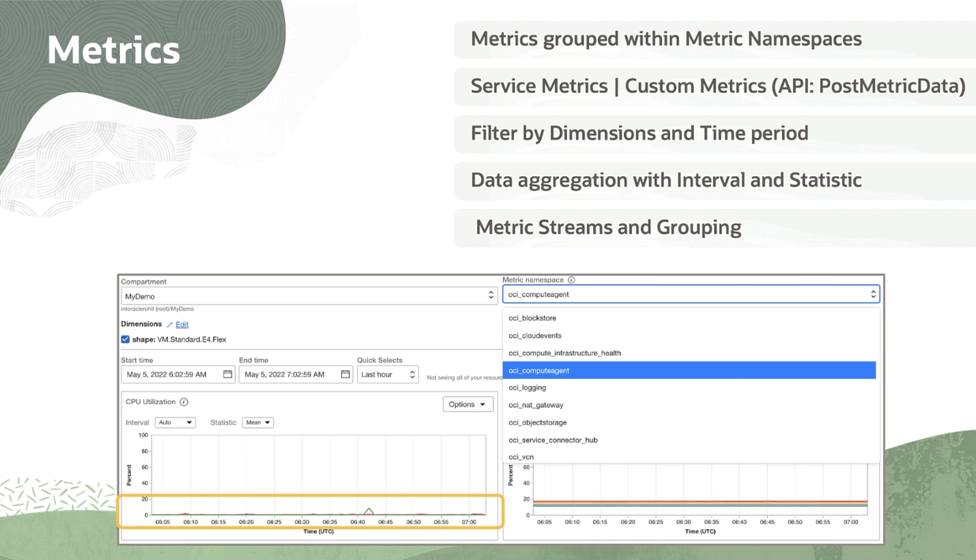Screen dimensions: 976x560
Task: Open the Interval Auto dropdown
Action: pyautogui.click(x=175, y=423)
